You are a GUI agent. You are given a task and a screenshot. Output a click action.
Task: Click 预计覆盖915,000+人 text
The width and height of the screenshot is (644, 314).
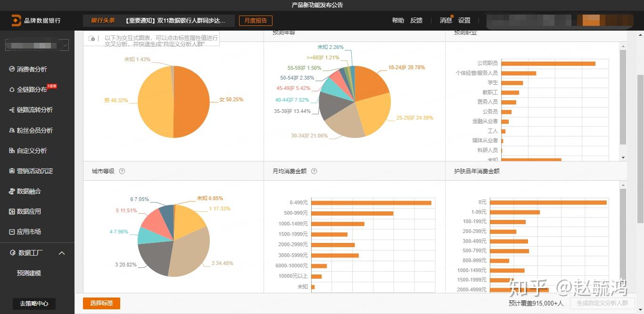536,304
